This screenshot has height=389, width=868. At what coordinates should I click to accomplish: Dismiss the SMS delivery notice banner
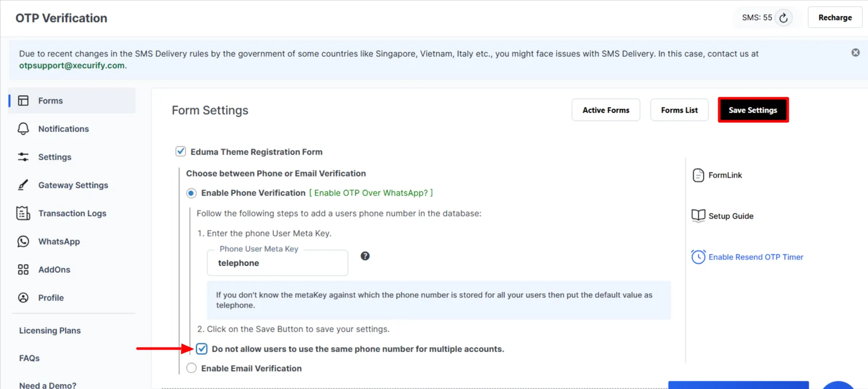855,52
